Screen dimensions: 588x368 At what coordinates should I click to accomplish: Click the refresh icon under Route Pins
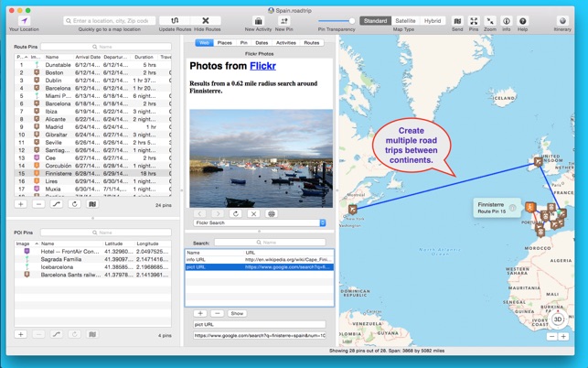click(x=75, y=204)
